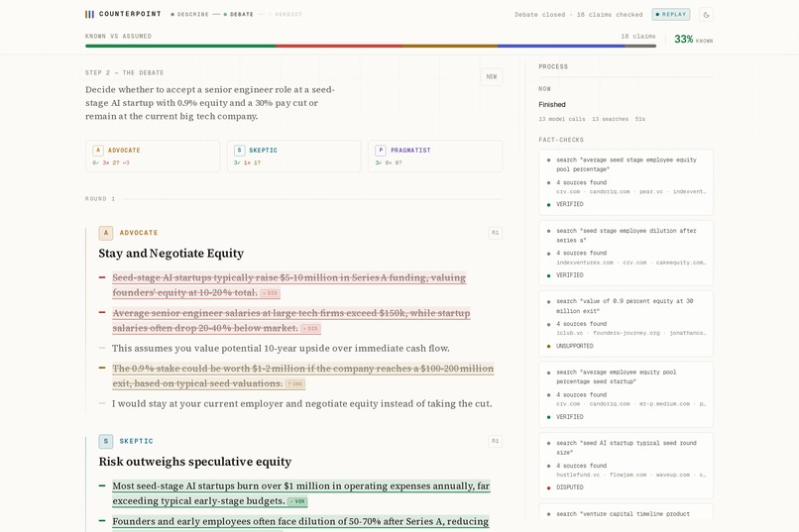This screenshot has width=799, height=532.
Task: Click 'I would stay at your current employer' sentence
Action: coord(301,404)
